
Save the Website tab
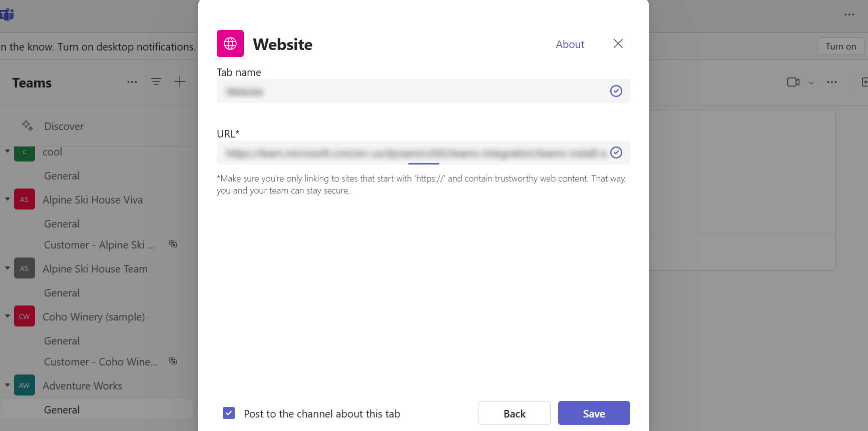(x=594, y=413)
